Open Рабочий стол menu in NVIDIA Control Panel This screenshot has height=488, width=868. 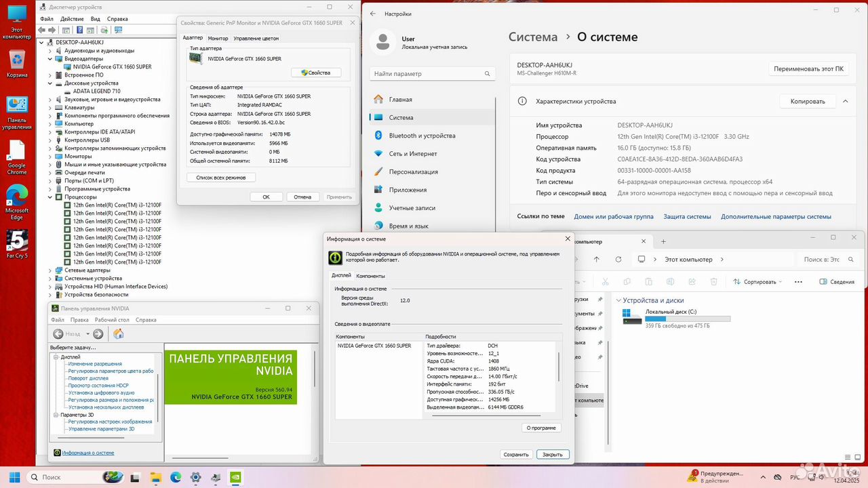pos(112,320)
